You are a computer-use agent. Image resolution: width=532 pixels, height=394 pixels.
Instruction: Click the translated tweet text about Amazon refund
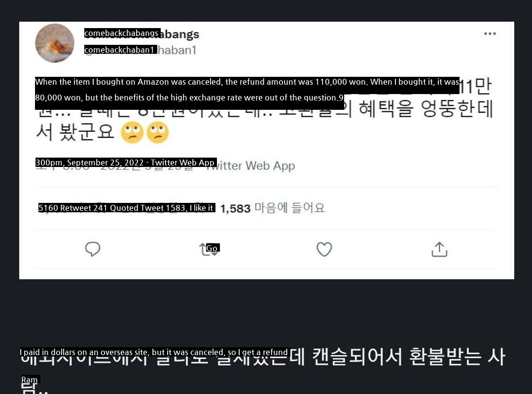pyautogui.click(x=247, y=90)
